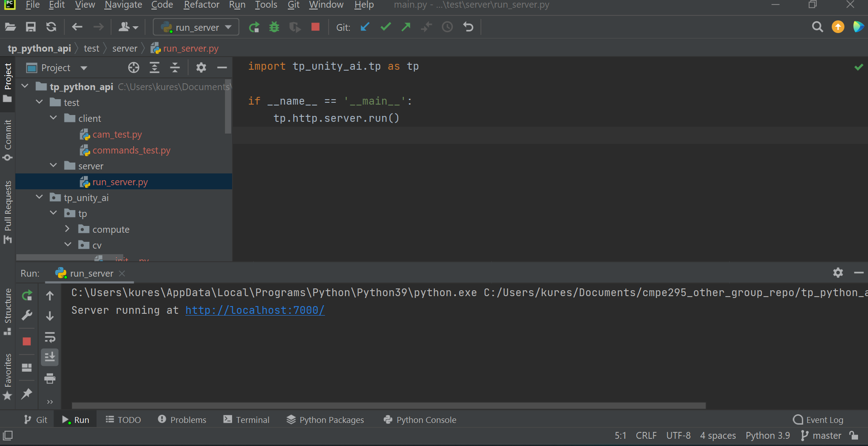Stop the running server with the red square

[x=315, y=27]
